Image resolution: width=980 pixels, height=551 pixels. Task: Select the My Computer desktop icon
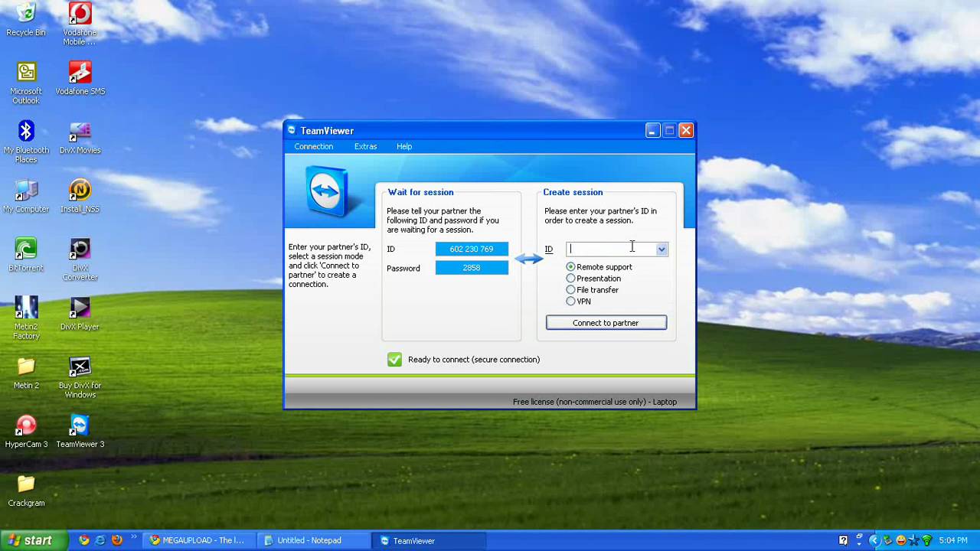tap(26, 197)
